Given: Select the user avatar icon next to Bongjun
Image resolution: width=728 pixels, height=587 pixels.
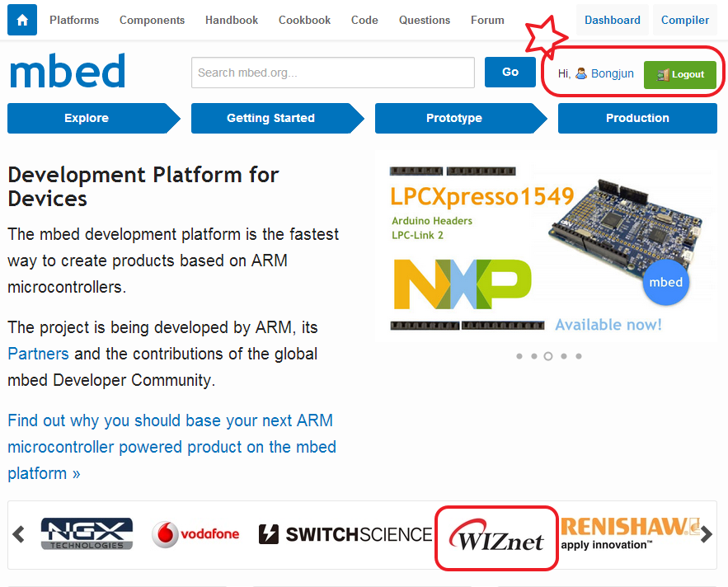Looking at the screenshot, I should click(x=580, y=73).
